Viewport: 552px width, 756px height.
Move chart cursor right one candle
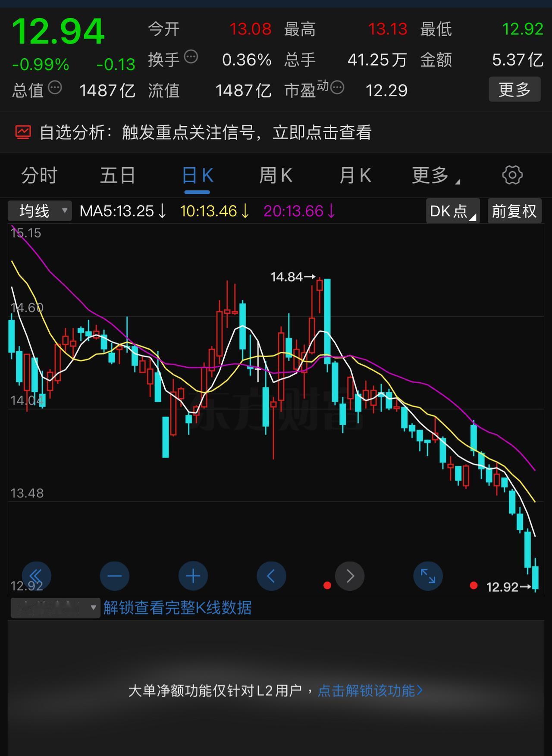tap(350, 576)
